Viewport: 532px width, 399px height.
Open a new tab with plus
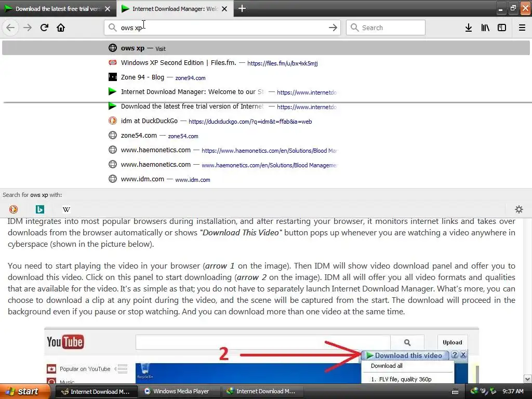[x=242, y=8]
